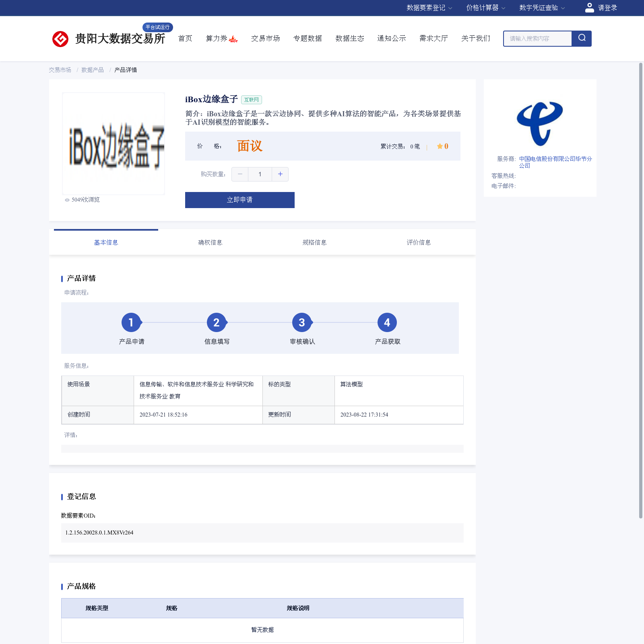The width and height of the screenshot is (644, 644).
Task: Click step 1 产品申请 circle
Action: click(131, 322)
